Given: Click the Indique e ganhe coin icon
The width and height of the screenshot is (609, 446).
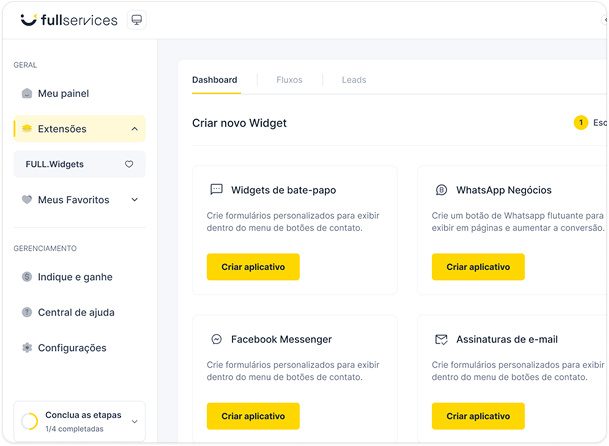Looking at the screenshot, I should pyautogui.click(x=26, y=277).
